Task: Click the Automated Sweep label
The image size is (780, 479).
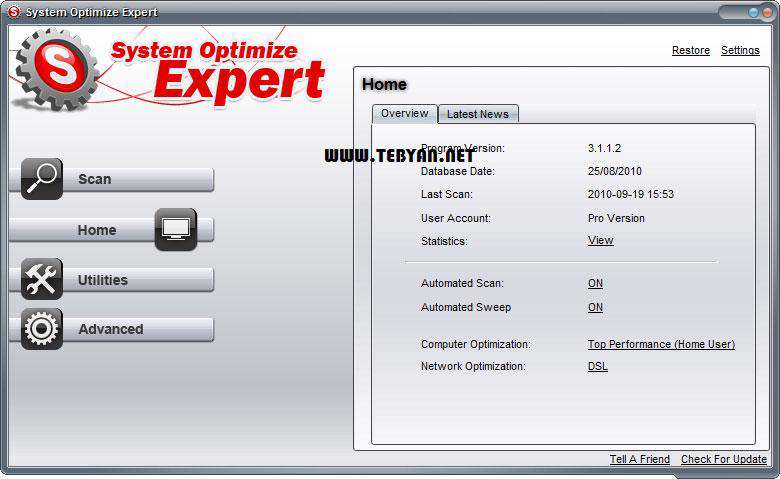Action: pyautogui.click(x=466, y=307)
